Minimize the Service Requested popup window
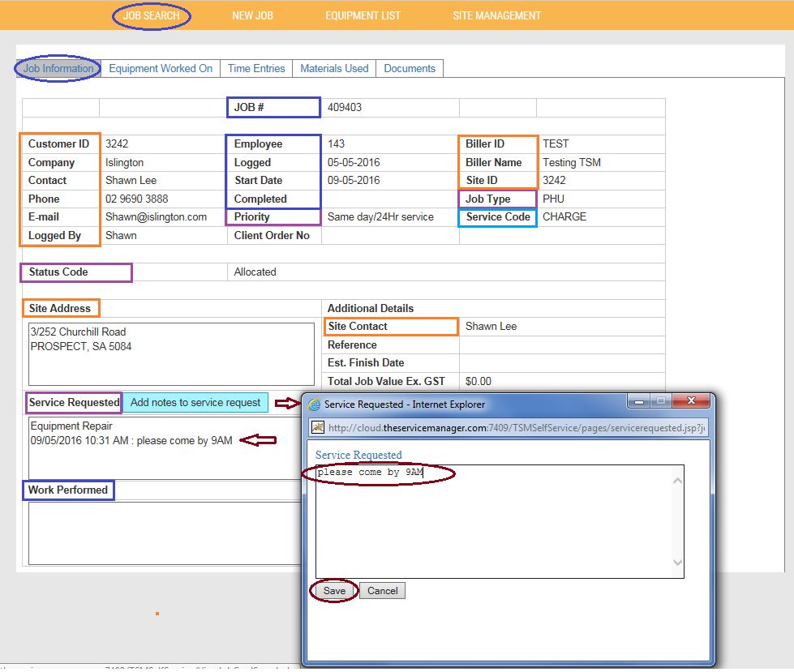 coord(640,401)
